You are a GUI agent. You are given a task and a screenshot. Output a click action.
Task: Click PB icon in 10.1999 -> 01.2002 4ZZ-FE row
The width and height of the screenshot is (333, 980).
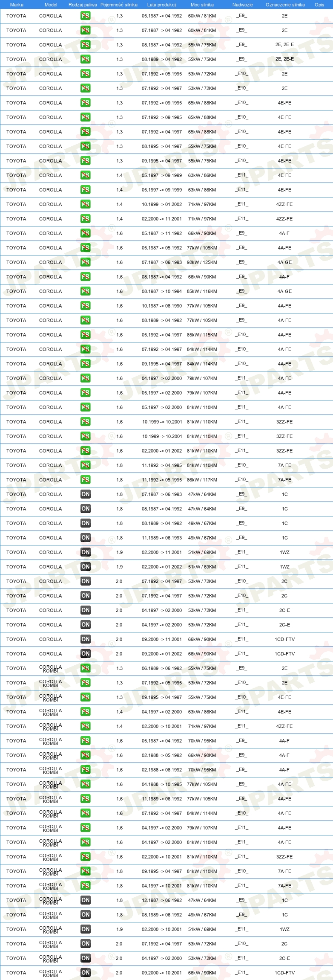(86, 204)
